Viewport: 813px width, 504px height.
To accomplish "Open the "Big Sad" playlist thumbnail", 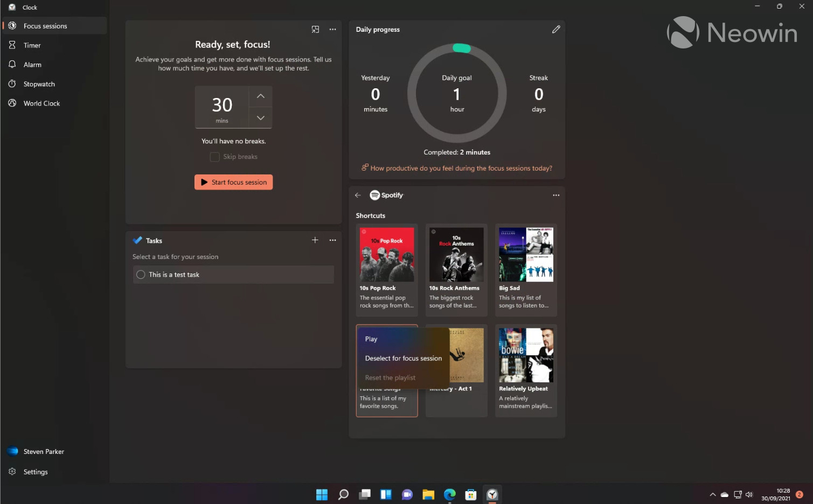I will pyautogui.click(x=525, y=254).
